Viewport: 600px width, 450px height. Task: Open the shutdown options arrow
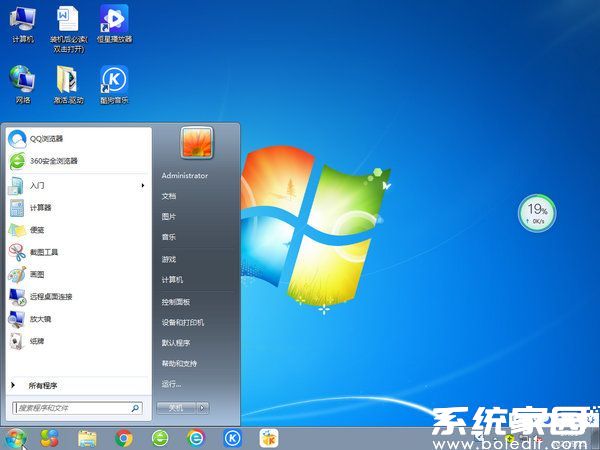[x=203, y=408]
